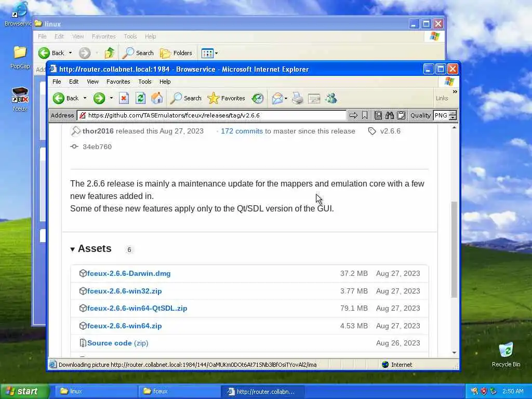The width and height of the screenshot is (532, 399).
Task: Go to the Home page icon
Action: pyautogui.click(x=157, y=98)
